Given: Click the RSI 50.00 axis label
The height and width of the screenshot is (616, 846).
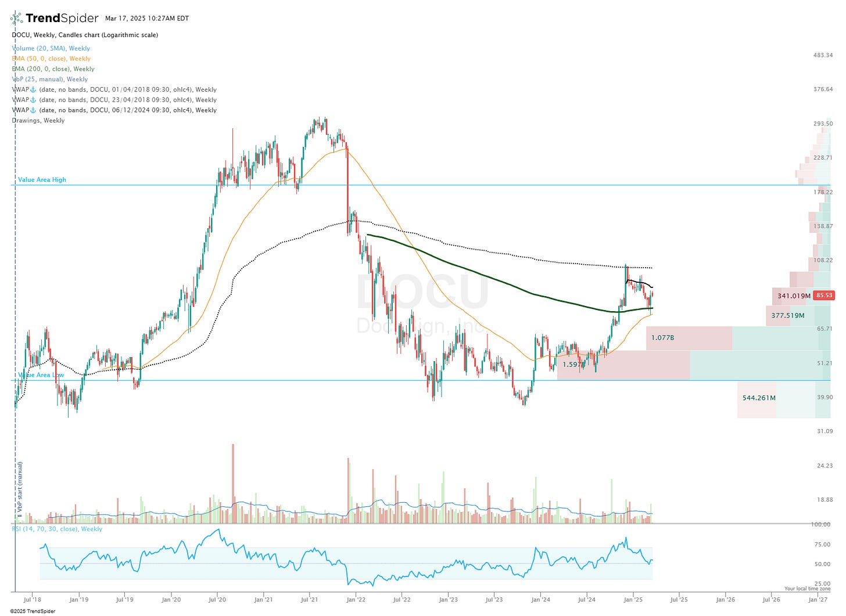Looking at the screenshot, I should pos(823,564).
